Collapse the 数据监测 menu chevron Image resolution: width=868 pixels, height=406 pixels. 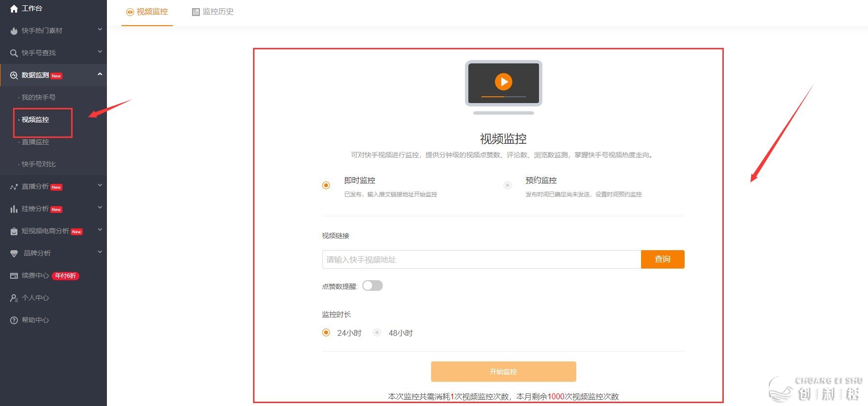pyautogui.click(x=100, y=74)
